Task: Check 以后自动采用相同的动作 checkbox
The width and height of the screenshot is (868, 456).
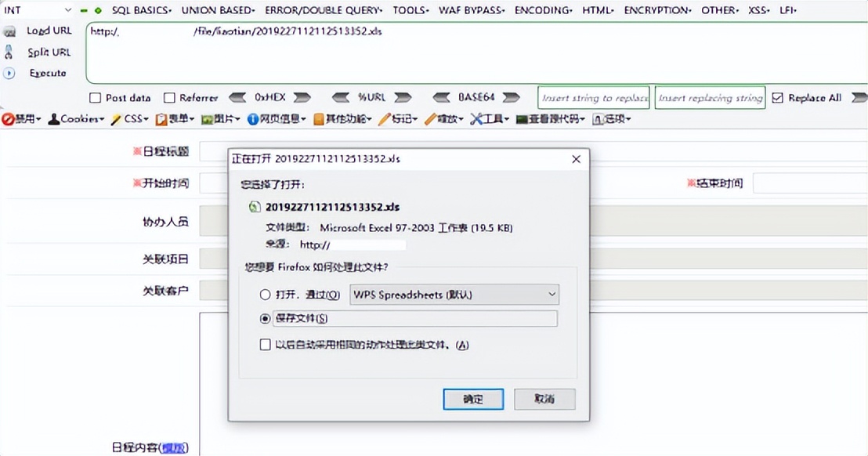Action: pyautogui.click(x=265, y=345)
